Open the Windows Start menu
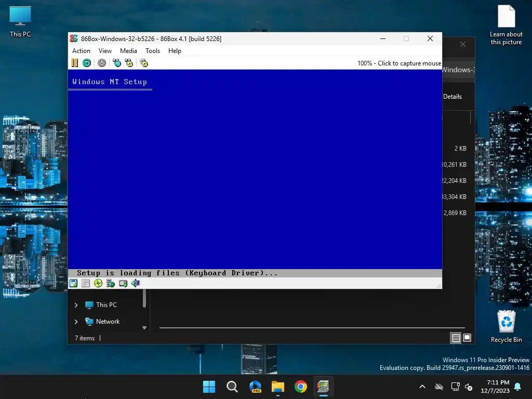This screenshot has height=399, width=532. coord(209,387)
